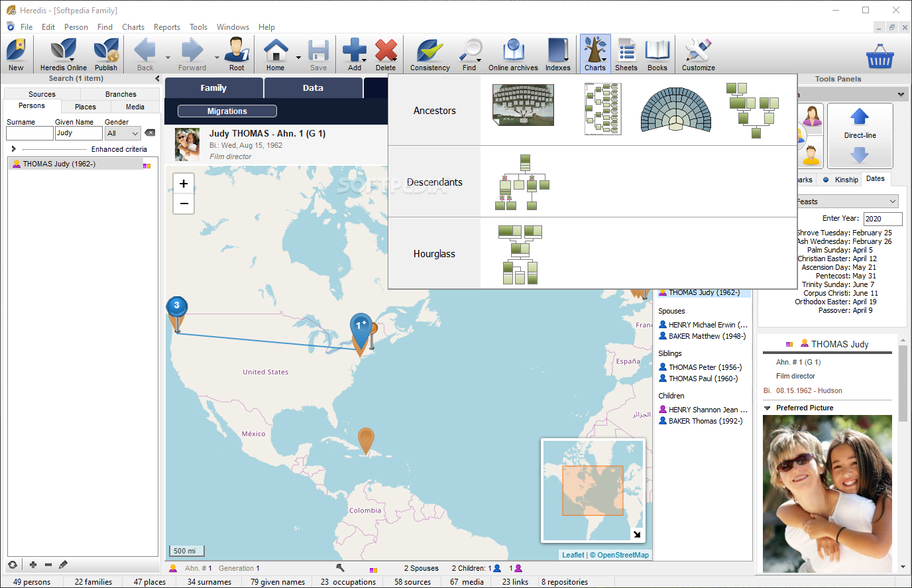The image size is (912, 588).
Task: Collapse the minimap with the arrow button
Action: click(637, 534)
